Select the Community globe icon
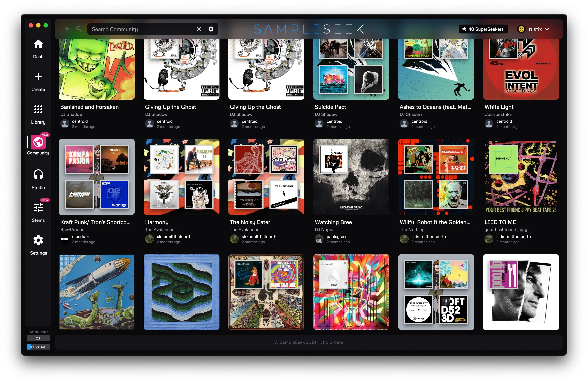Screen dimensions: 588x383 click(x=38, y=142)
